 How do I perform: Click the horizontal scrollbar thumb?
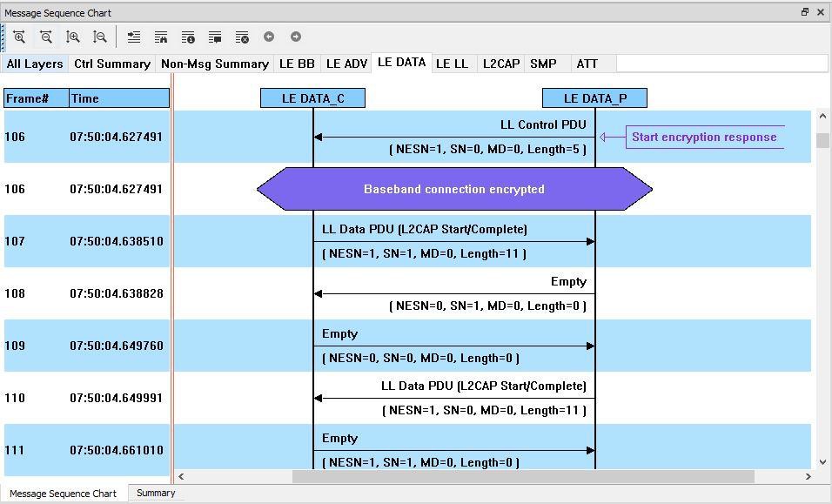[523, 476]
